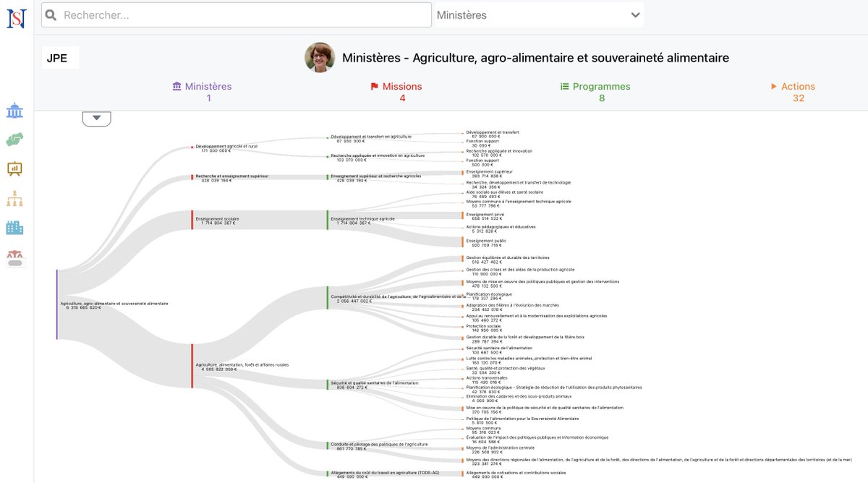Select mission Développement agricole et rural

point(226,148)
